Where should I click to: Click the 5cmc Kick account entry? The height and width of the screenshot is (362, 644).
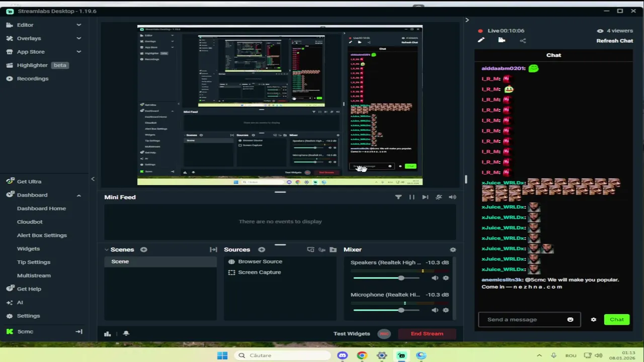tap(25, 332)
